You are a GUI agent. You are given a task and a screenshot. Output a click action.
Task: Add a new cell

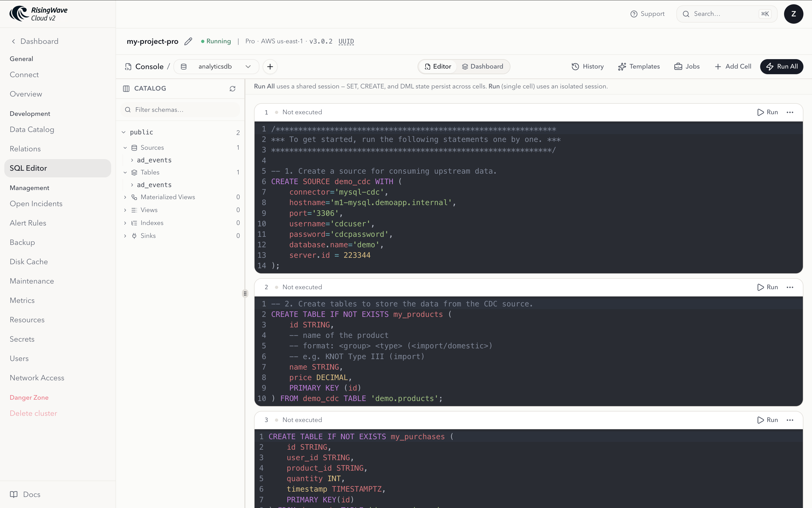click(x=733, y=67)
